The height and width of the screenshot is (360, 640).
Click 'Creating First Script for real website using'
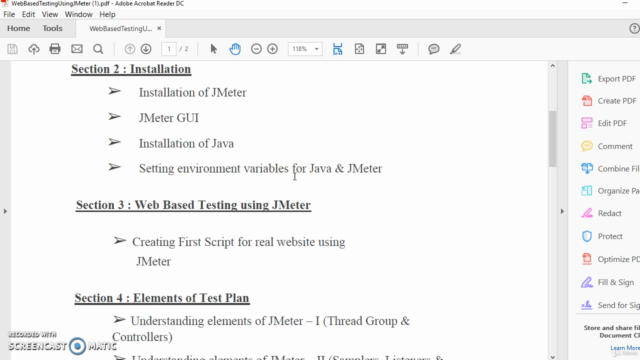[x=239, y=242]
